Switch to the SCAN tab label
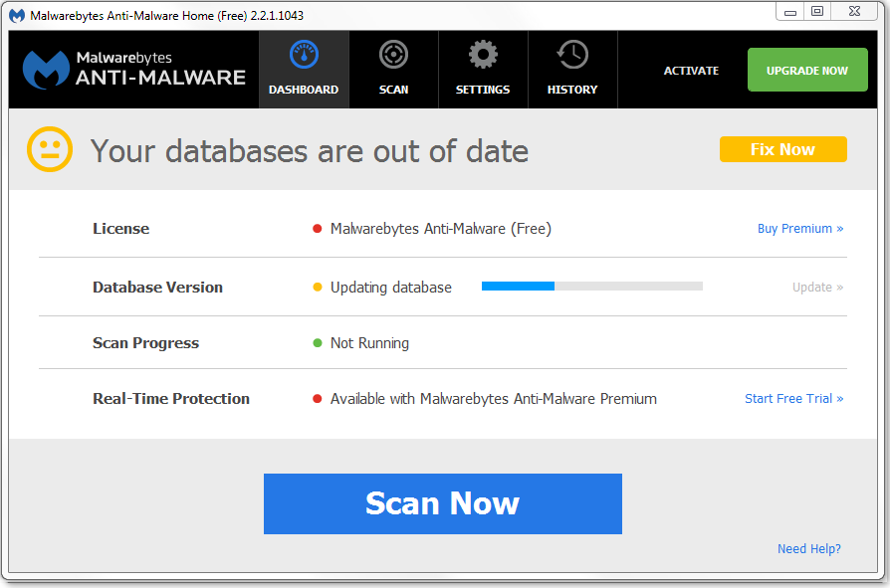 coord(393,90)
